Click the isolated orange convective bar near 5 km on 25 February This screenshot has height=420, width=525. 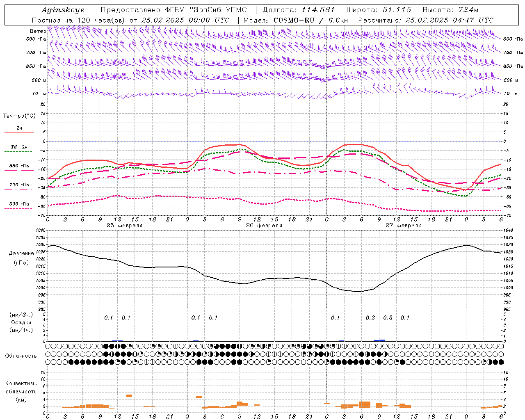click(129, 396)
